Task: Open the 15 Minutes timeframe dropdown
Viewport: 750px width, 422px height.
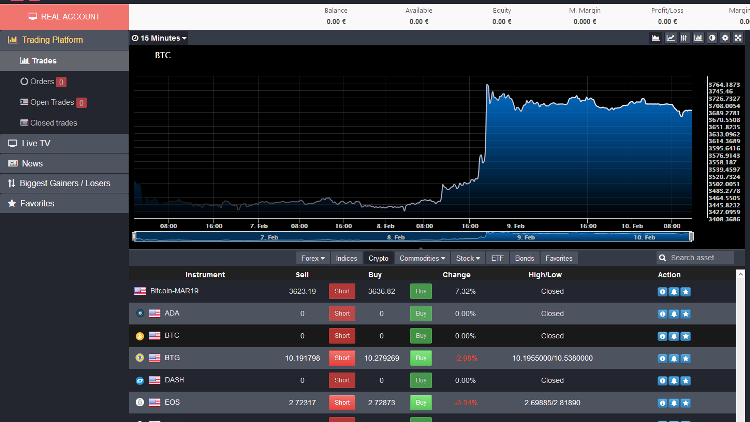Action: click(159, 38)
